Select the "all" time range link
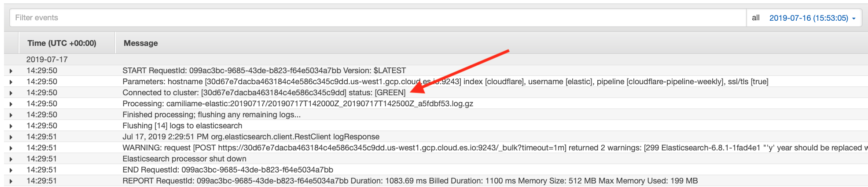Screen dimensions: 868x187 point(756,18)
